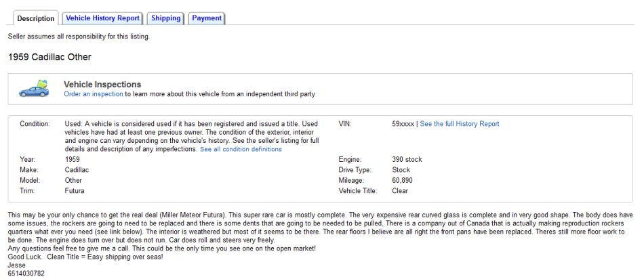This screenshot has height=279, width=644.
Task: Click the mileage value 60,890
Action: 402,181
